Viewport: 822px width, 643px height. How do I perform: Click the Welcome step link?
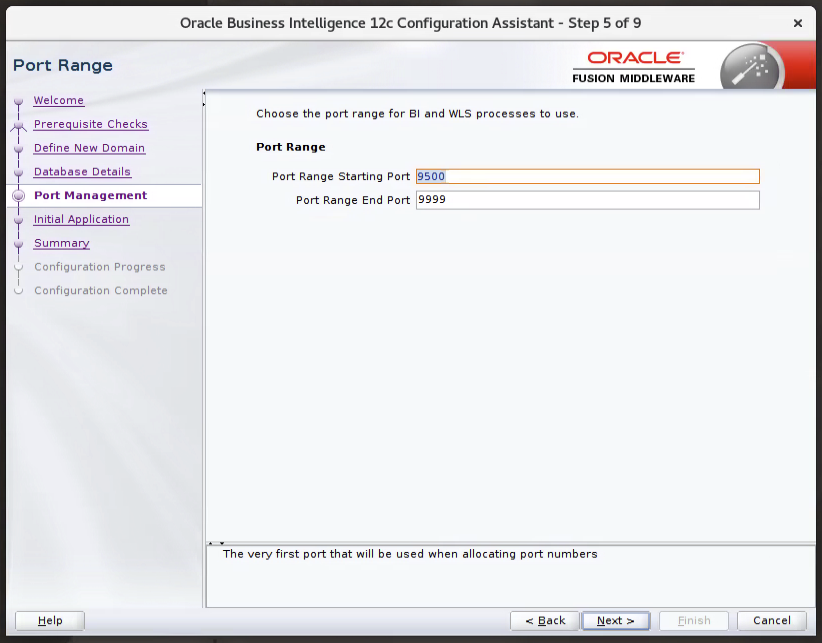point(58,100)
